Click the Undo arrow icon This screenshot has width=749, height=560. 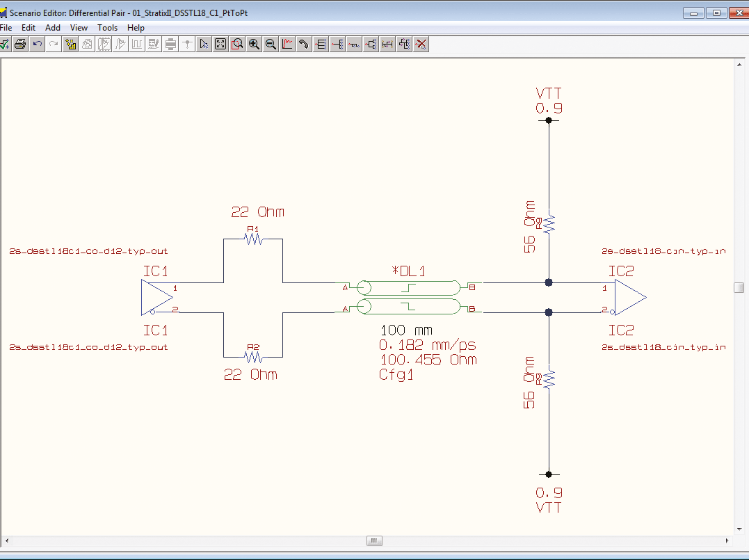(x=37, y=45)
